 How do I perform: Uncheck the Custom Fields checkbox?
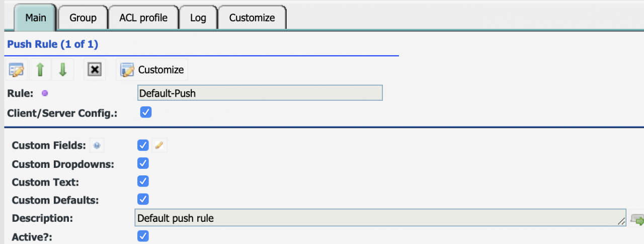(x=143, y=145)
